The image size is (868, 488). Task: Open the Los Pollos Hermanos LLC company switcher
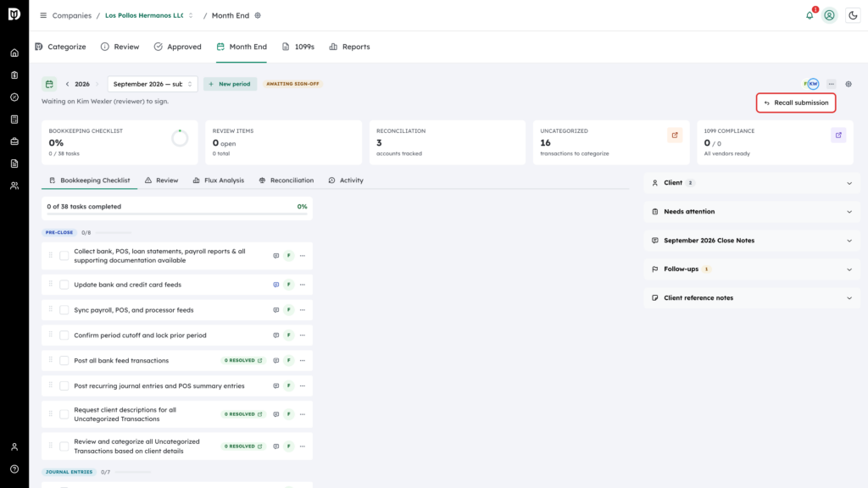[149, 15]
